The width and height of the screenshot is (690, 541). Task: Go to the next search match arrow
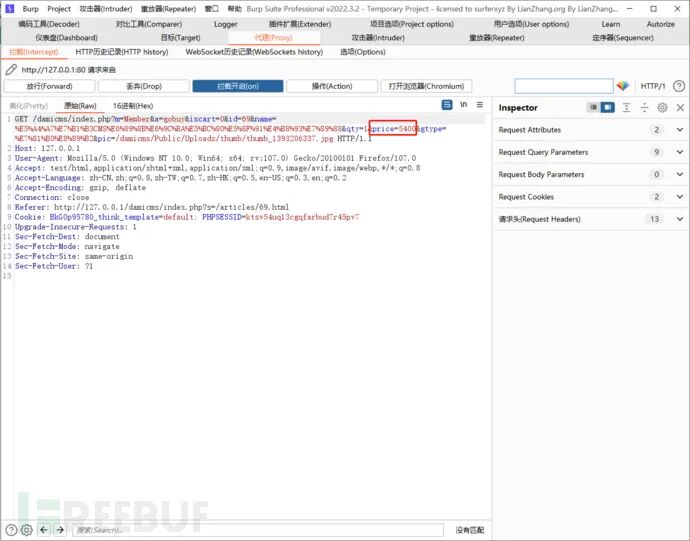point(60,530)
